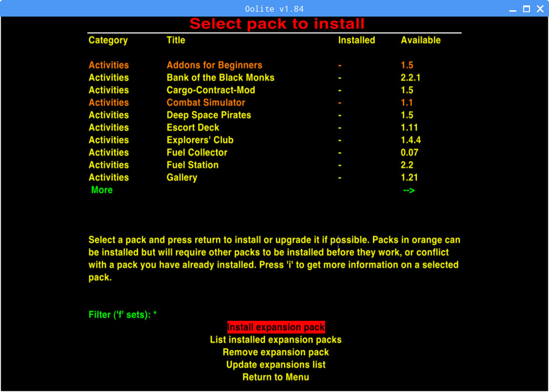This screenshot has height=392, width=549.
Task: Click the Available column header
Action: point(421,40)
